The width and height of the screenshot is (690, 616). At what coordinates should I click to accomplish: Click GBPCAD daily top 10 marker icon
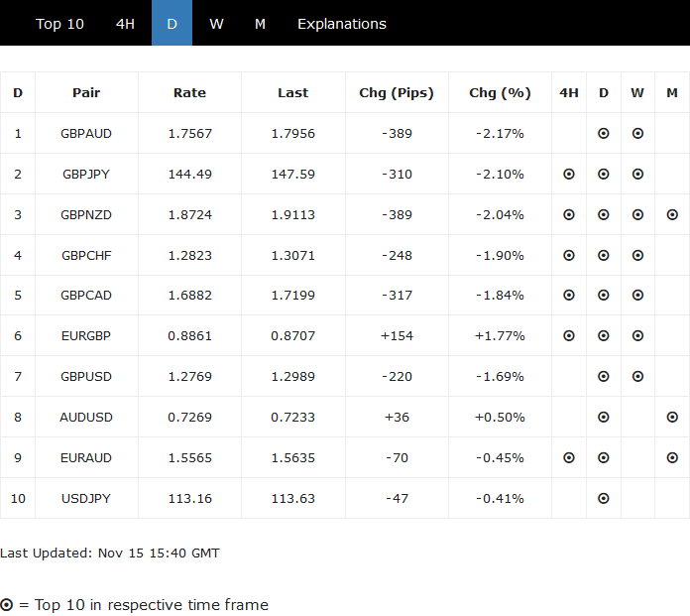pos(604,296)
